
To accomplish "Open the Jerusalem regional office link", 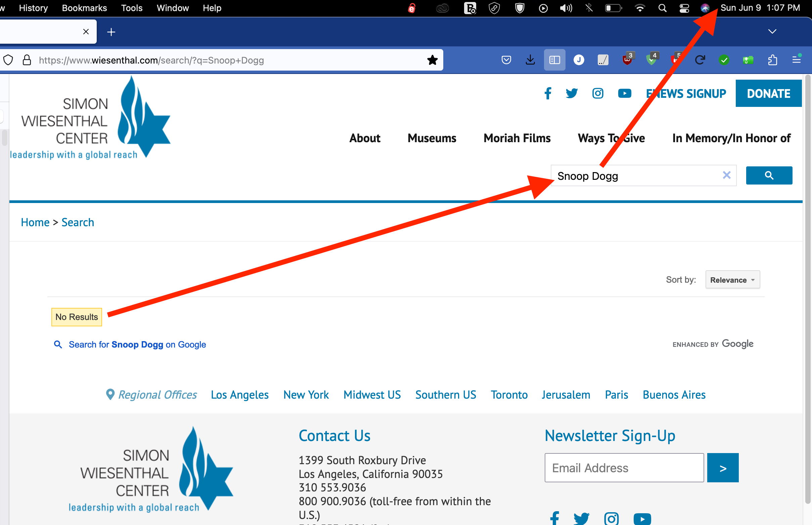I will pyautogui.click(x=566, y=395).
